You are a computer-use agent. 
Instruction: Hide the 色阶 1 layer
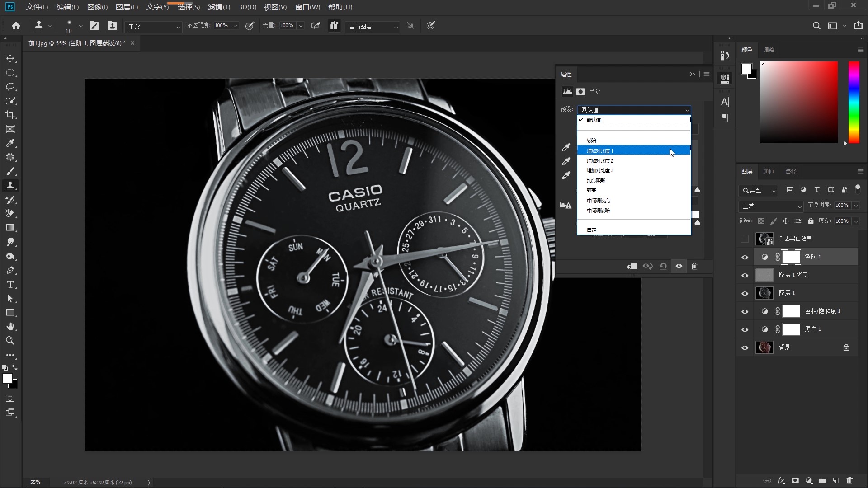745,257
